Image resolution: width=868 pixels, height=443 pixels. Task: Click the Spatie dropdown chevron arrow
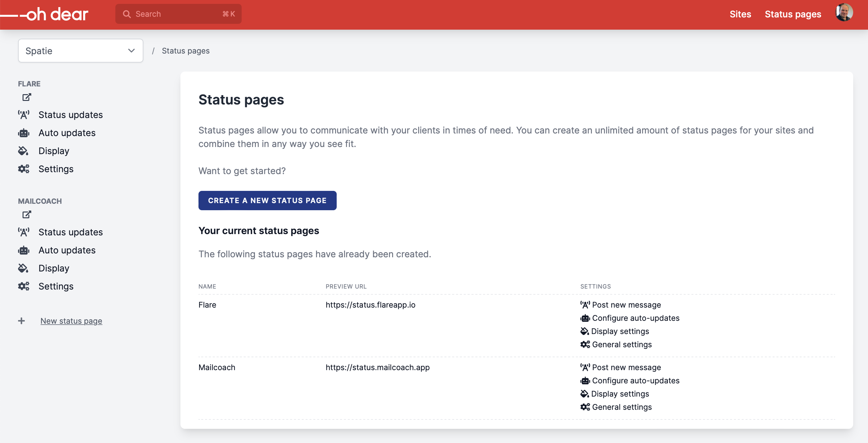tap(131, 51)
